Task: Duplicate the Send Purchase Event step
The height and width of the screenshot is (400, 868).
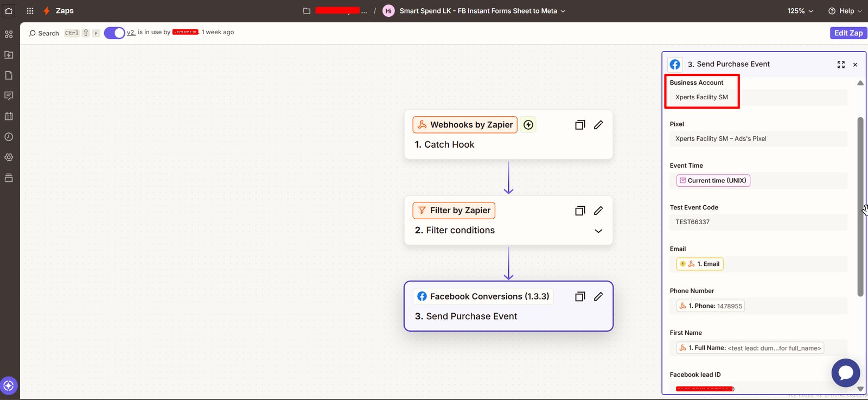Action: click(580, 296)
